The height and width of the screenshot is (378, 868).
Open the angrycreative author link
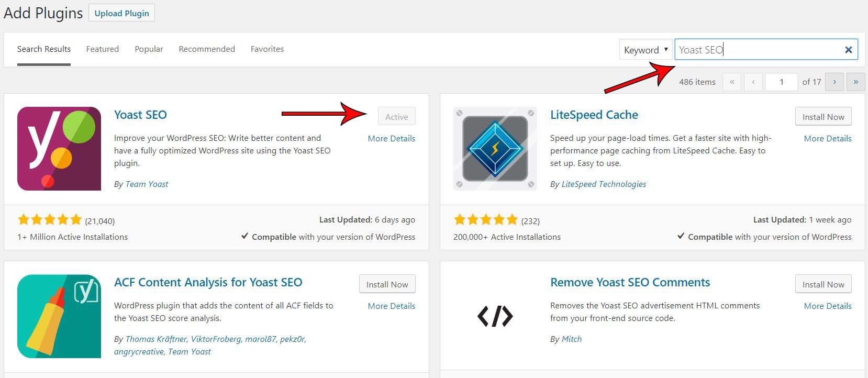pyautogui.click(x=139, y=351)
